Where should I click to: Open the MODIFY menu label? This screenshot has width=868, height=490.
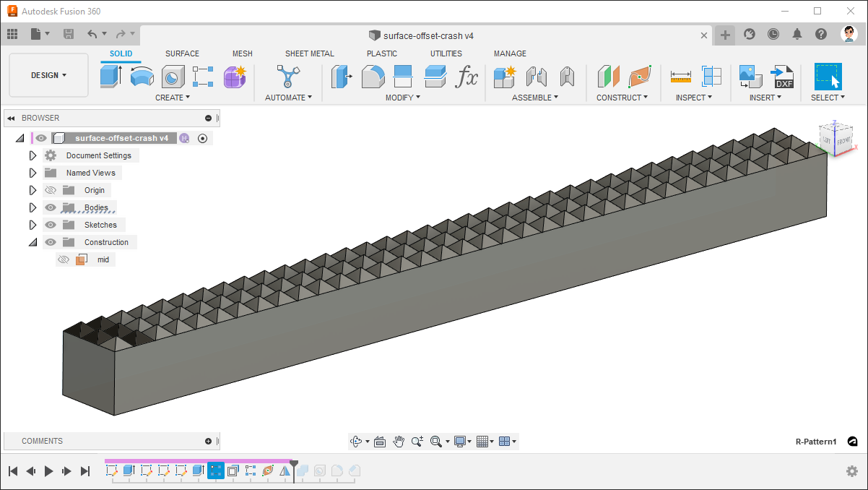(402, 98)
